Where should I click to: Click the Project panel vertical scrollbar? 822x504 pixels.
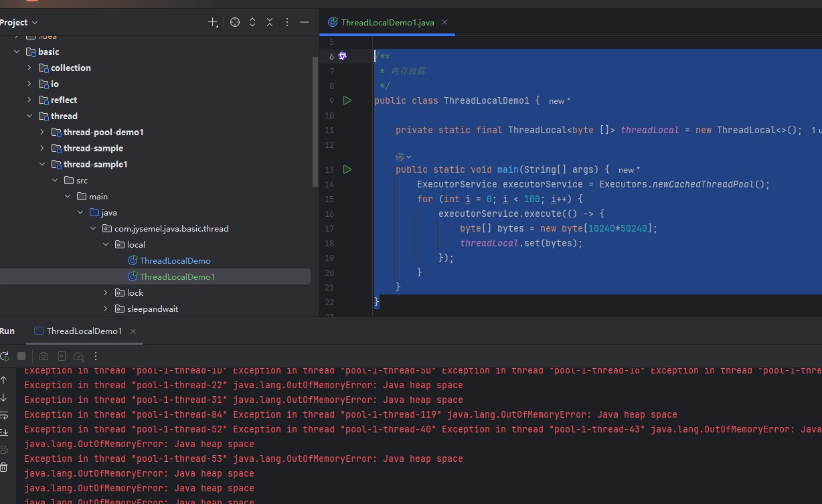click(315, 120)
